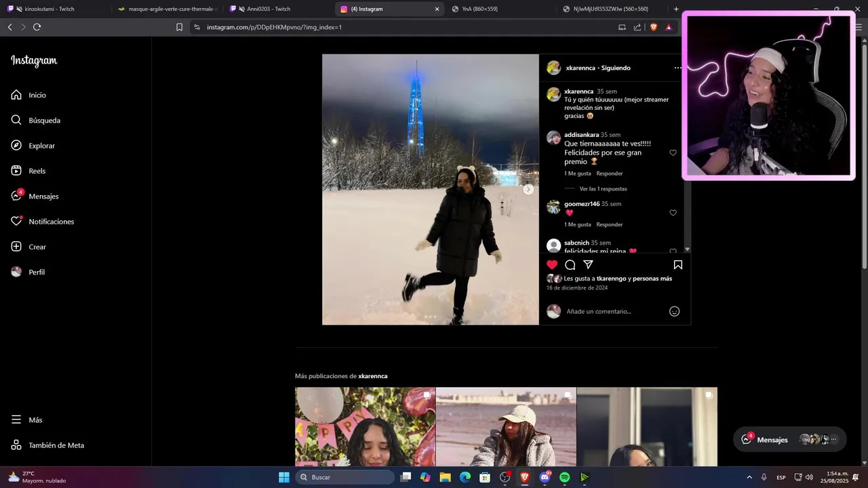Image resolution: width=868 pixels, height=488 pixels.
Task: Open floating Mensajes button
Action: 790,439
